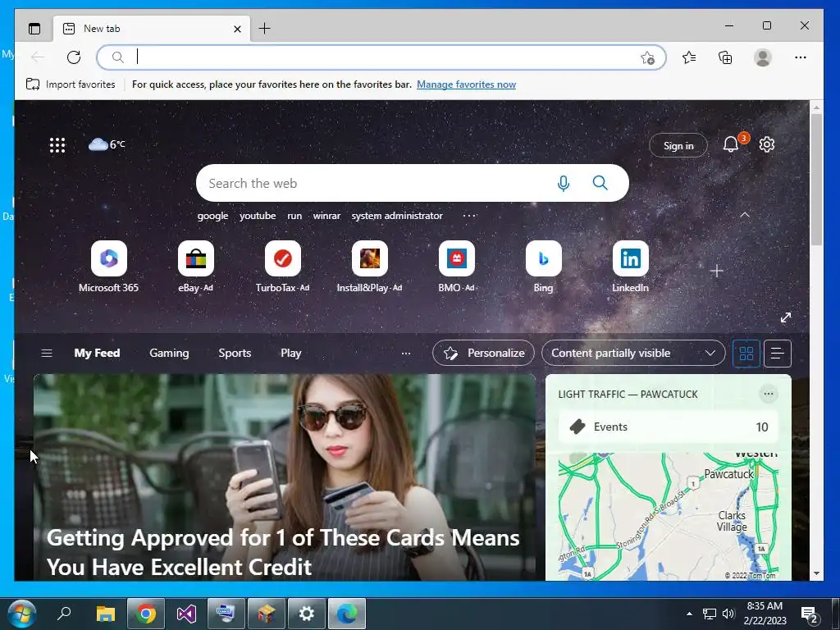This screenshot has width=840, height=630.
Task: Open the 6°C weather widget
Action: [107, 144]
